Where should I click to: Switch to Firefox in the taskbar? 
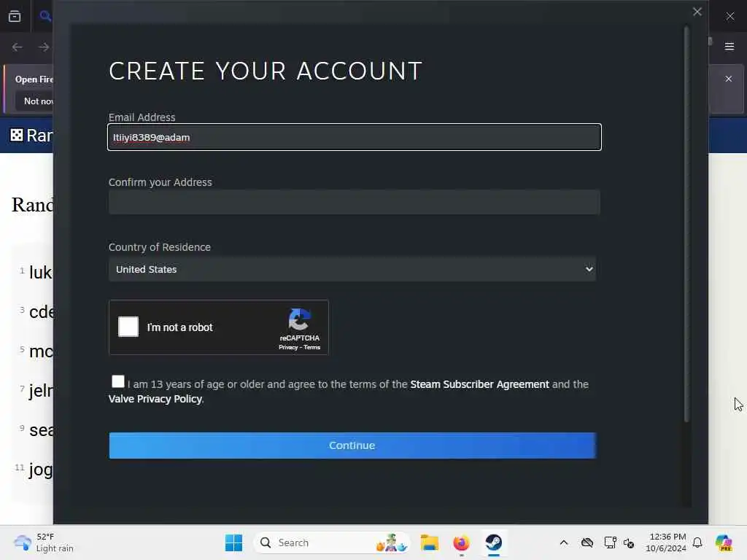461,542
